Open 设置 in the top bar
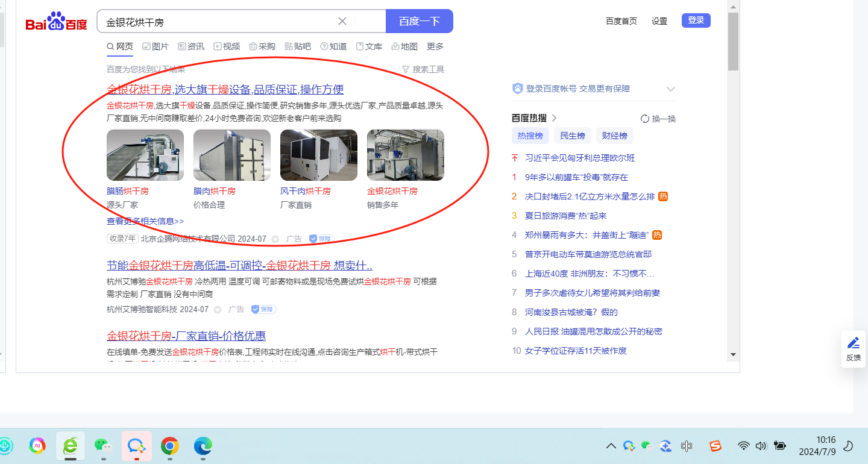The image size is (868, 464). 659,21
